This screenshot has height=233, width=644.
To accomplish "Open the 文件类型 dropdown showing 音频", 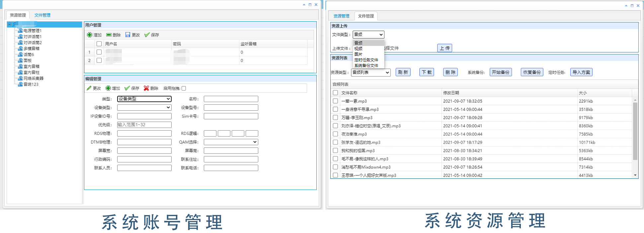I will tap(368, 34).
